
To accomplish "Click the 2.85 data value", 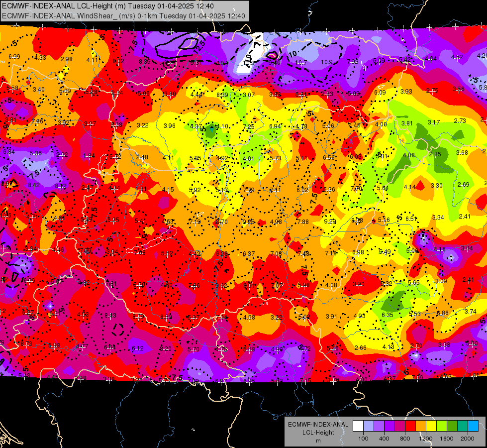I will pos(435,154).
